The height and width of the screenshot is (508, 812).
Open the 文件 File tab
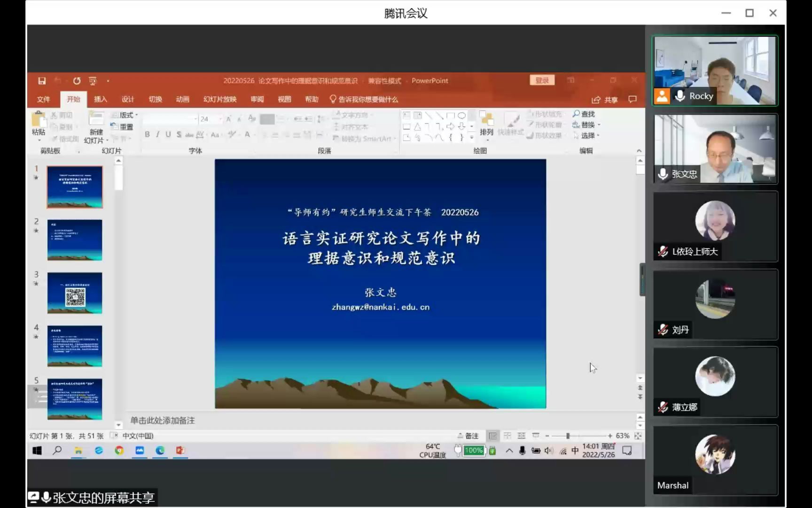click(43, 99)
